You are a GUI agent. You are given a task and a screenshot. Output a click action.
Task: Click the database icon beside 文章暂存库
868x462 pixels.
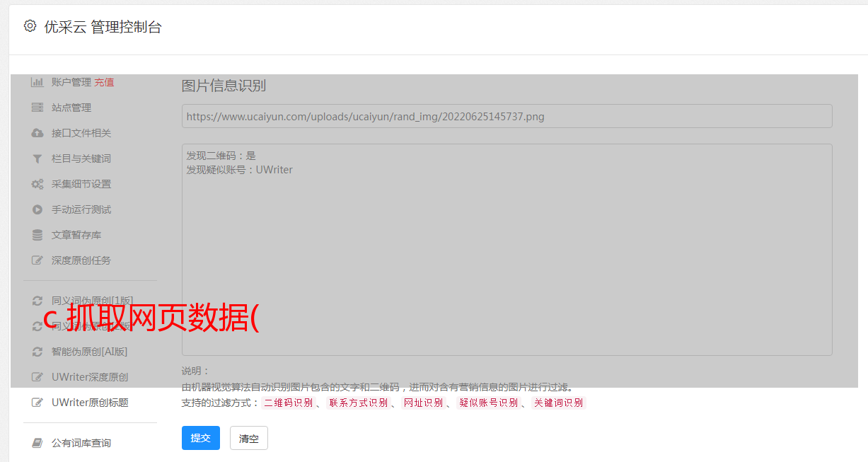pos(37,235)
